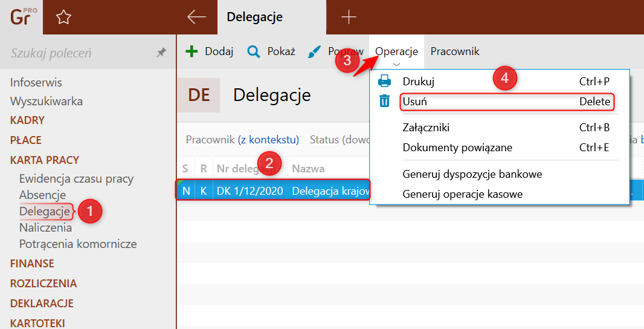The height and width of the screenshot is (329, 644).
Task: Open favorites with the star icon
Action: click(x=63, y=18)
